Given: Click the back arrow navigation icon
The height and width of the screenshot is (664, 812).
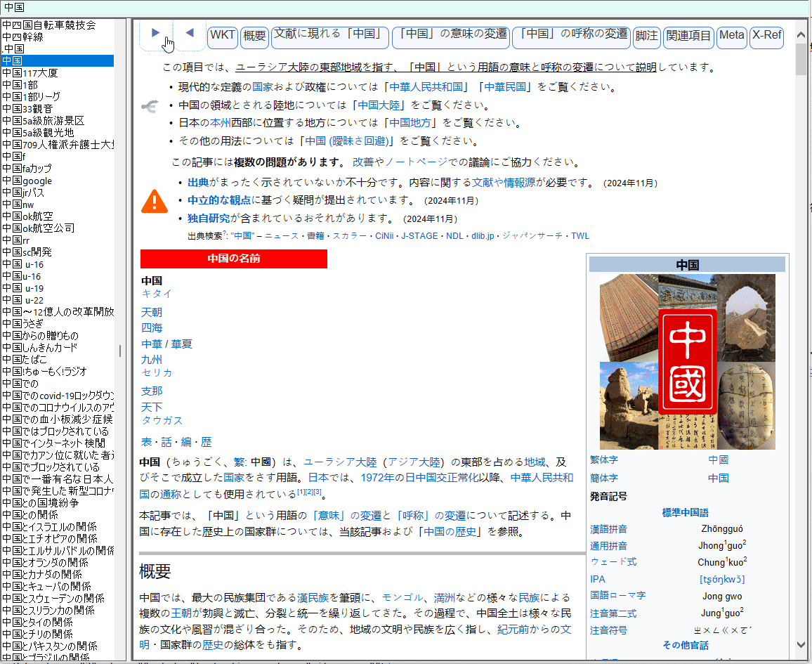Looking at the screenshot, I should pyautogui.click(x=190, y=32).
